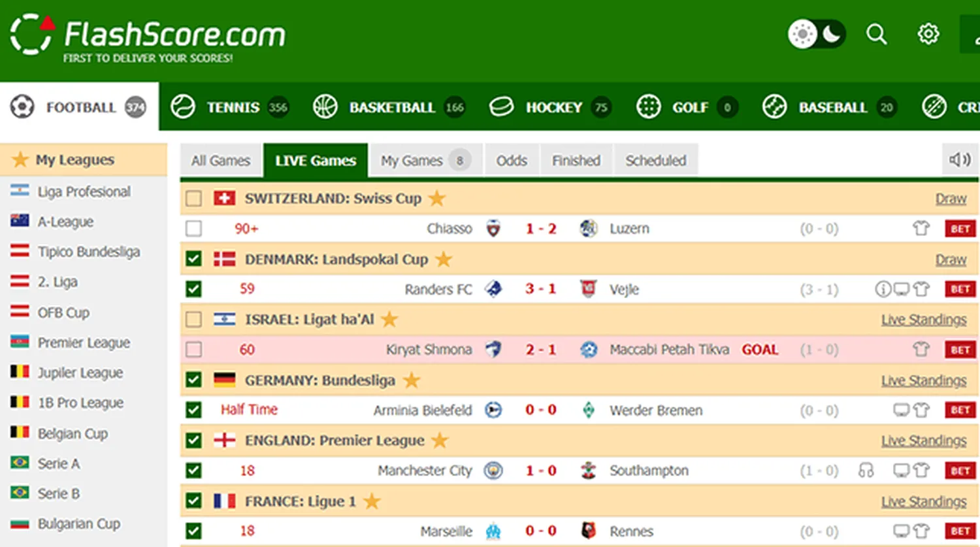
Task: Click BET button for Chiasso match
Action: pos(960,229)
